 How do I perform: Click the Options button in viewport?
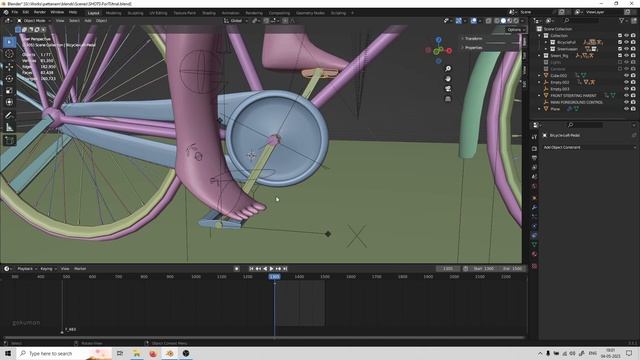(x=515, y=30)
